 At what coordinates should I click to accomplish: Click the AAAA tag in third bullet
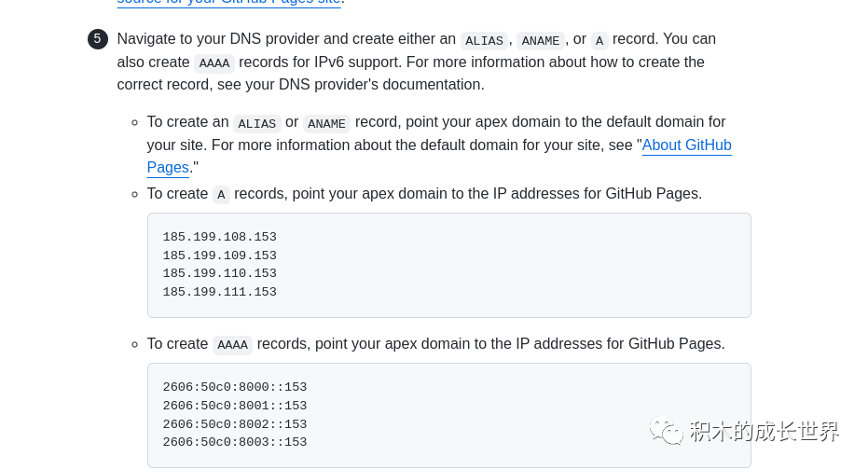pos(232,345)
